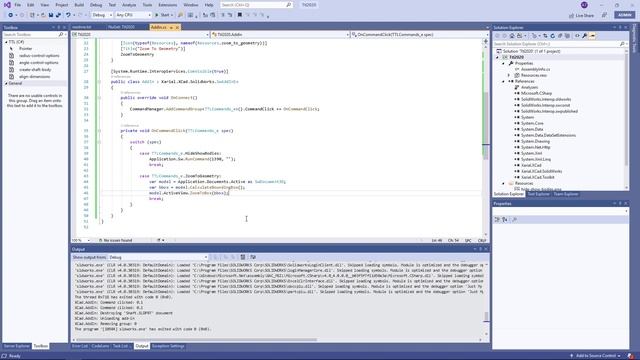Click the Output panel vertical scrollbar
Screen dimensions: 640x360
coord(486,316)
